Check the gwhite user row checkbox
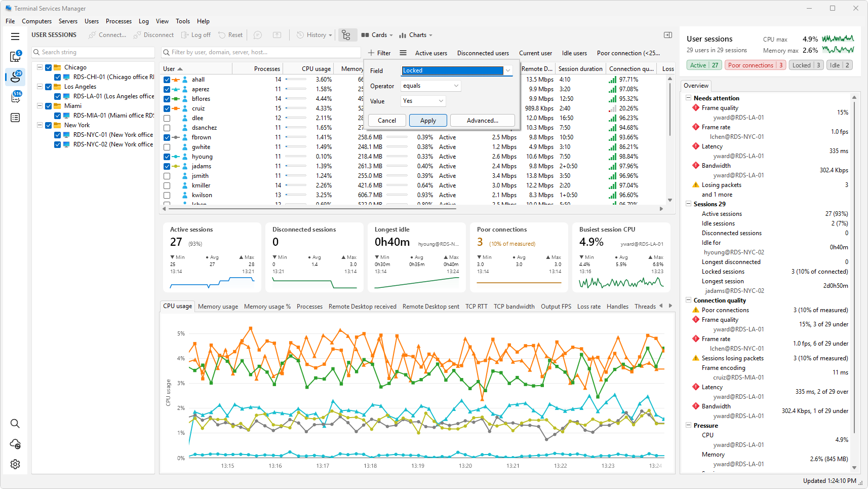Screen dimensions: 868x489 [x=167, y=147]
